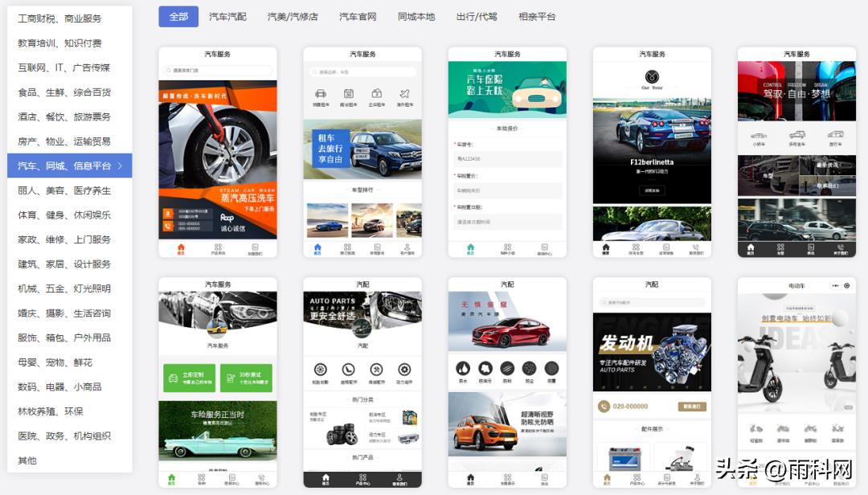Image resolution: width=868 pixels, height=495 pixels.
Task: Switch to the 相亲平台 tab
Action: [x=537, y=17]
